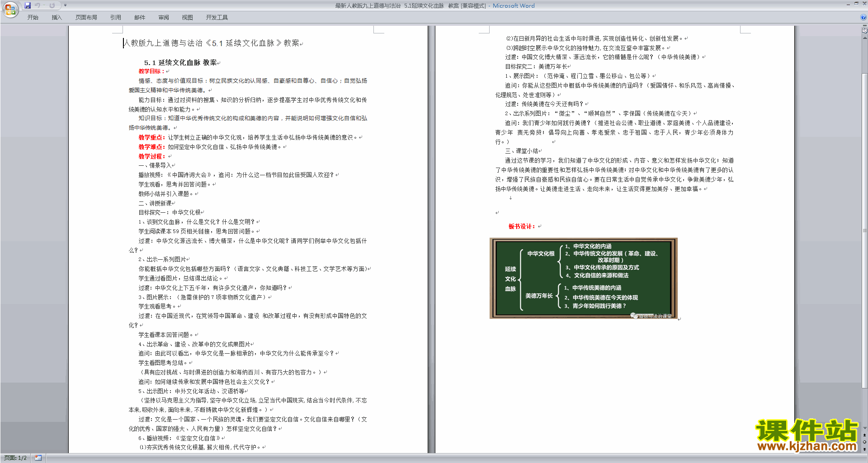868x463 pixels.
Task: Click the Redo icon
Action: point(52,5)
